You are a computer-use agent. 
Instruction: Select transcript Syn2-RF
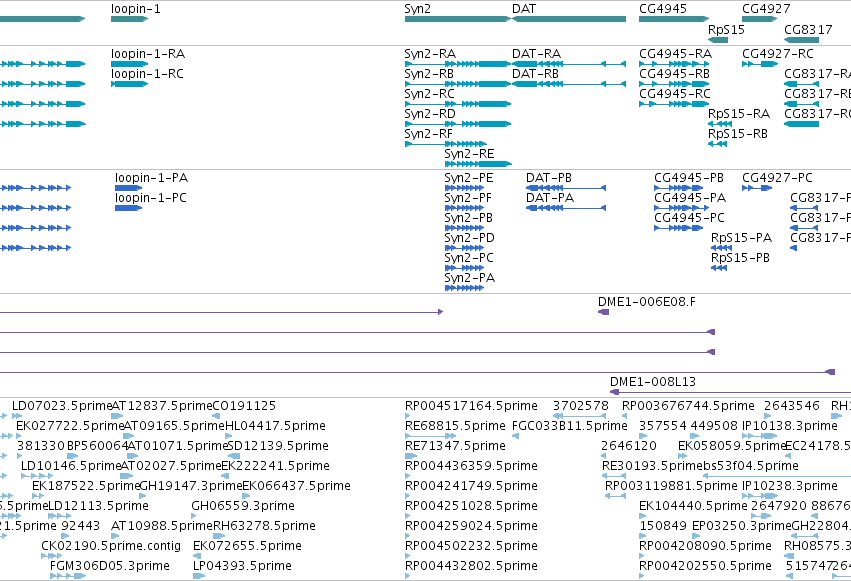[446, 144]
